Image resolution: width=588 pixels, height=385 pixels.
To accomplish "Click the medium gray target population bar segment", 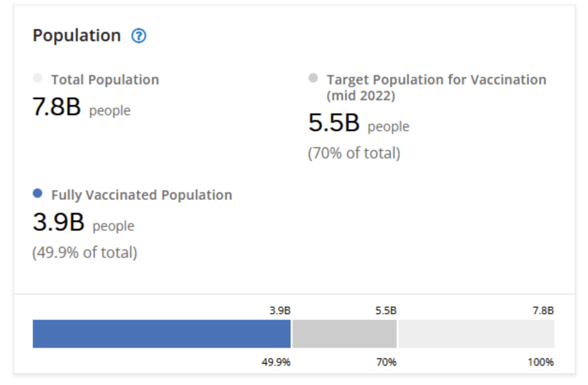I will click(344, 334).
